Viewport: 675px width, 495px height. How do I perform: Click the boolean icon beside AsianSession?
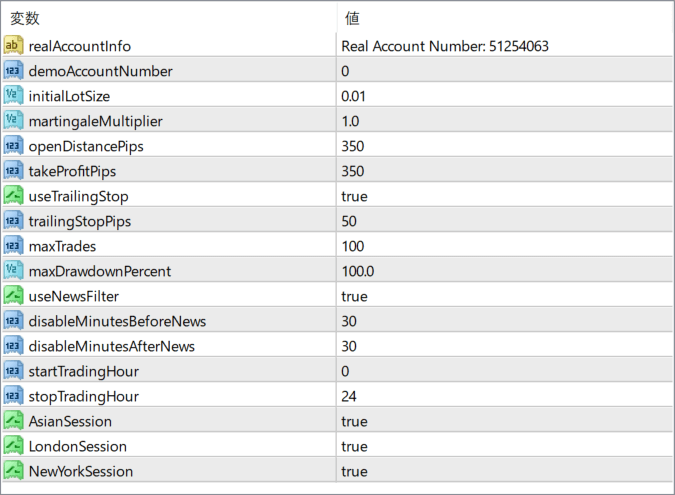(x=13, y=421)
